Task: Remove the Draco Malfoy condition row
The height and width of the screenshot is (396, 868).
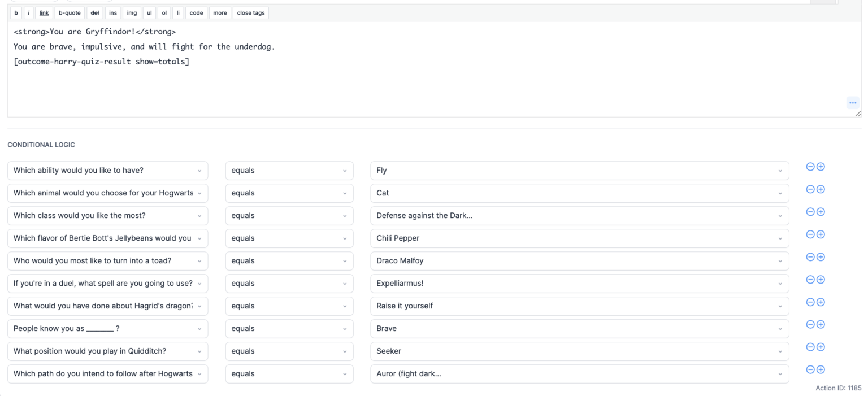Action: coord(810,257)
